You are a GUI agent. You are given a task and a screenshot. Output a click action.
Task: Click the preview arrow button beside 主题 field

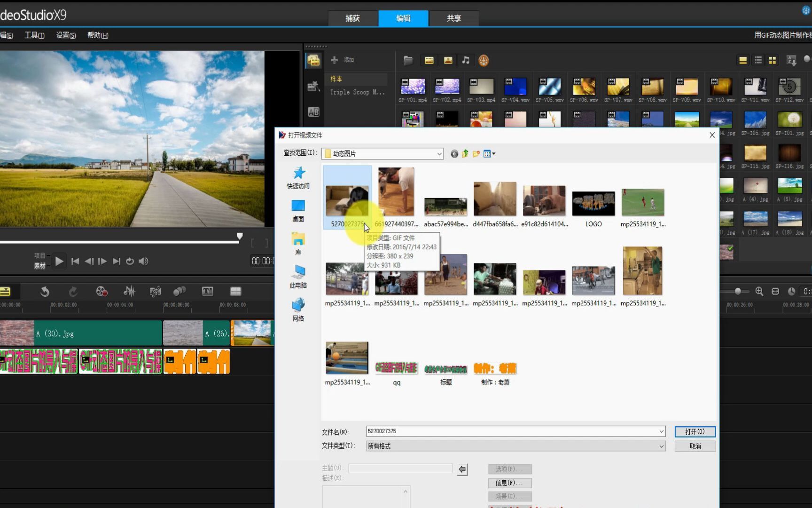[462, 469]
